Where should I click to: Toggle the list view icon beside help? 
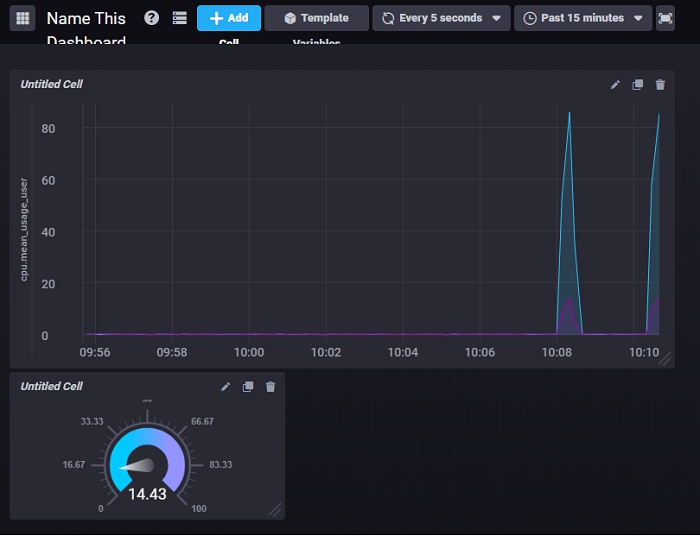click(179, 18)
